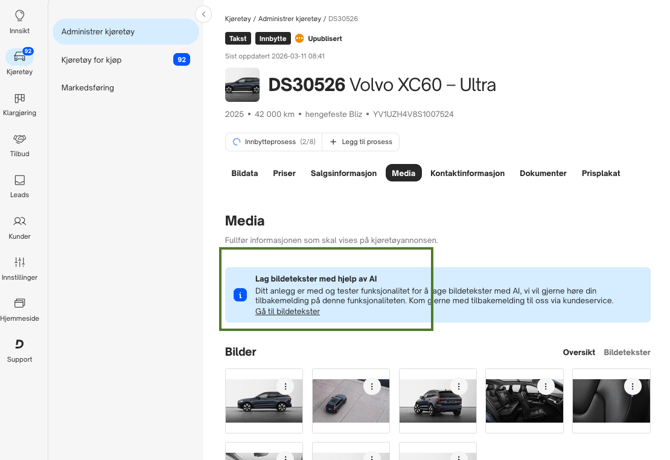Click the '42 000 km' mileage text

(x=274, y=114)
